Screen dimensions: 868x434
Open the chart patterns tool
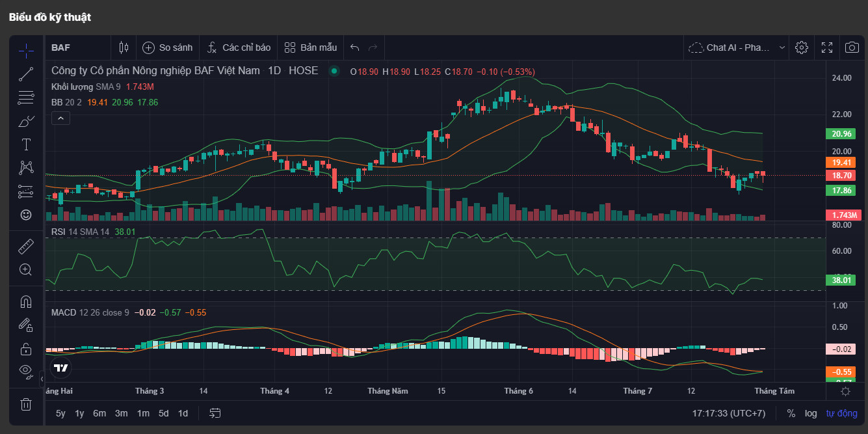(x=26, y=168)
